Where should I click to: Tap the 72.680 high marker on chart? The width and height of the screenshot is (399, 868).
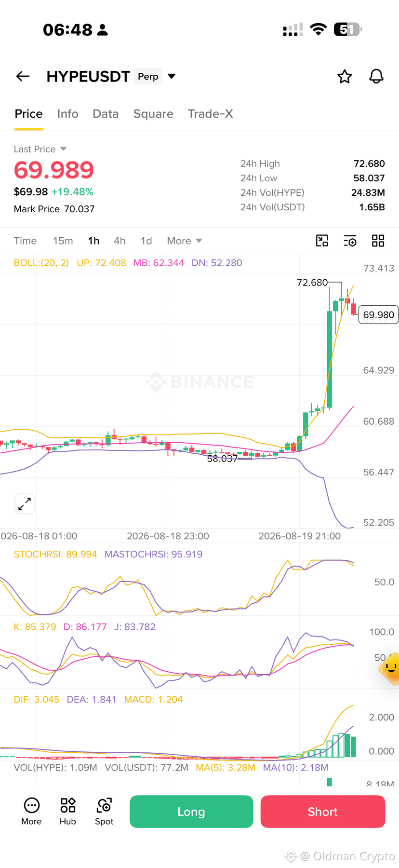(312, 283)
